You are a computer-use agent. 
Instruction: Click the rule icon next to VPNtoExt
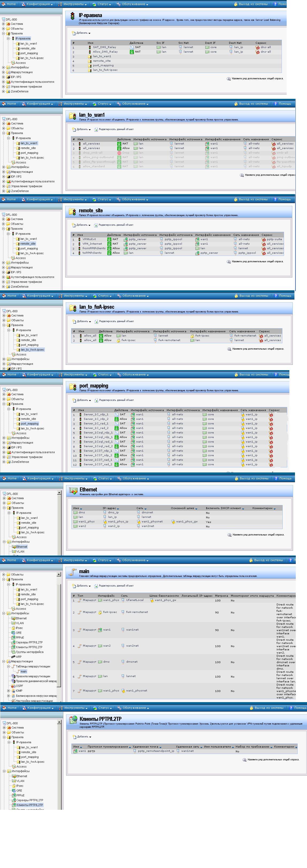(80, 240)
